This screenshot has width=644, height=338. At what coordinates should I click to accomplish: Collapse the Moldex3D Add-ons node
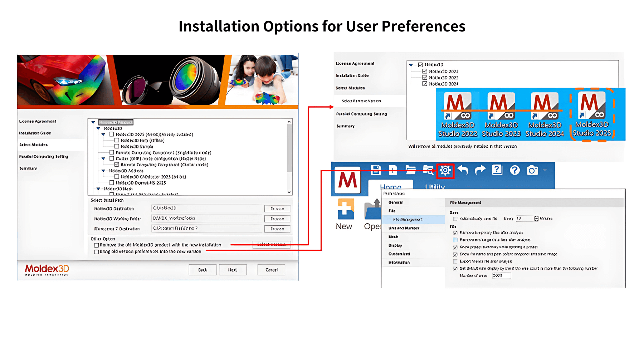click(103, 171)
